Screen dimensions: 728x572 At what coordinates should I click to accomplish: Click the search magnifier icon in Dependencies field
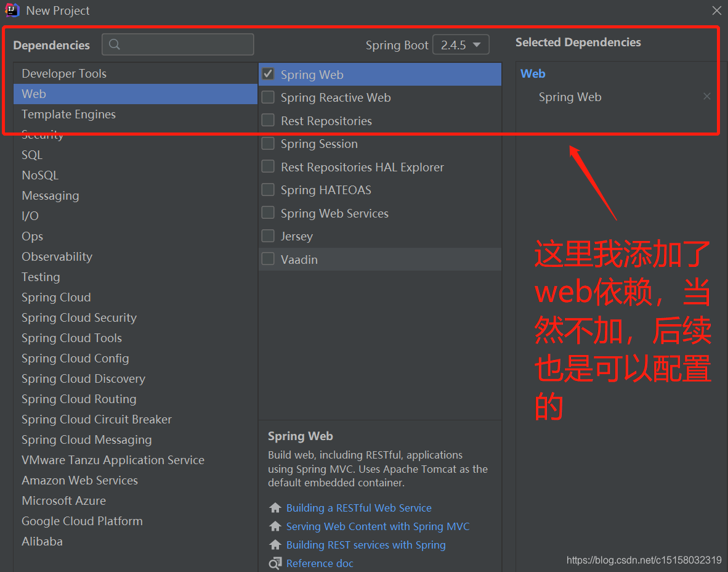(x=114, y=44)
